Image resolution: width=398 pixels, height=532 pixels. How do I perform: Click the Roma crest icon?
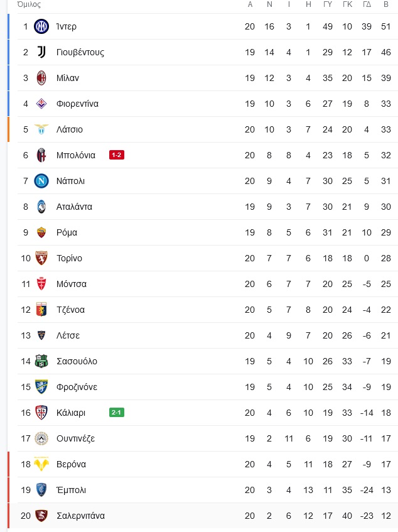tap(41, 232)
